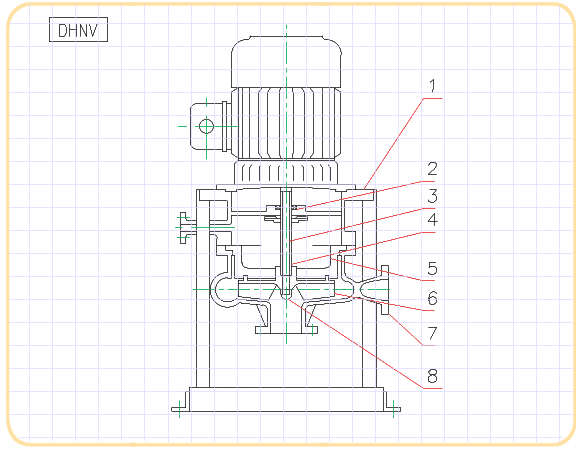
Task: Click the right base anchor bolt mark
Action: tap(394, 409)
